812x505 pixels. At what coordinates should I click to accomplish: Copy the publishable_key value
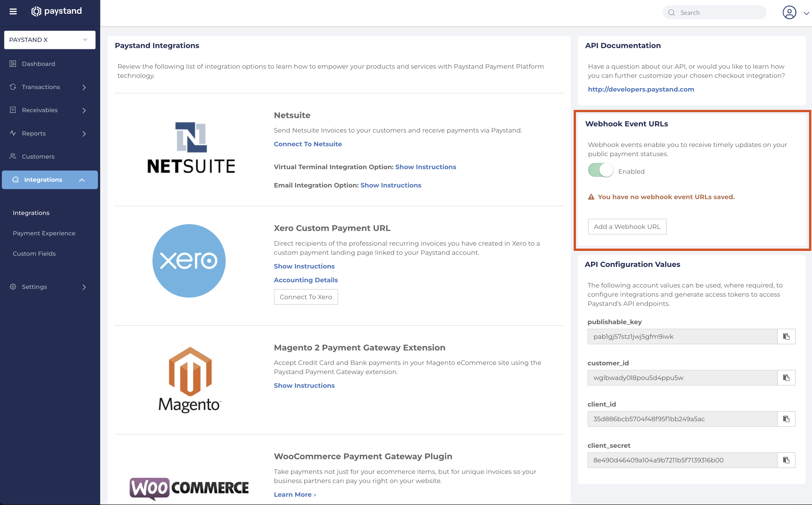click(x=786, y=336)
